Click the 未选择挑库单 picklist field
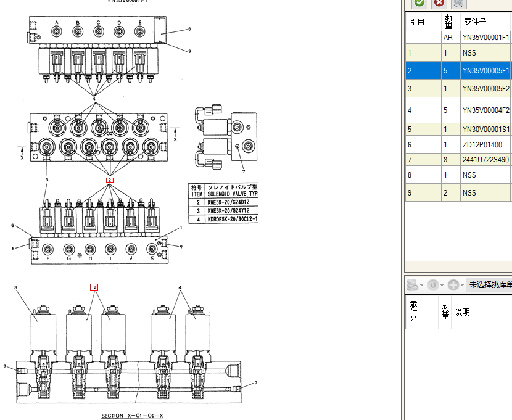 (489, 285)
